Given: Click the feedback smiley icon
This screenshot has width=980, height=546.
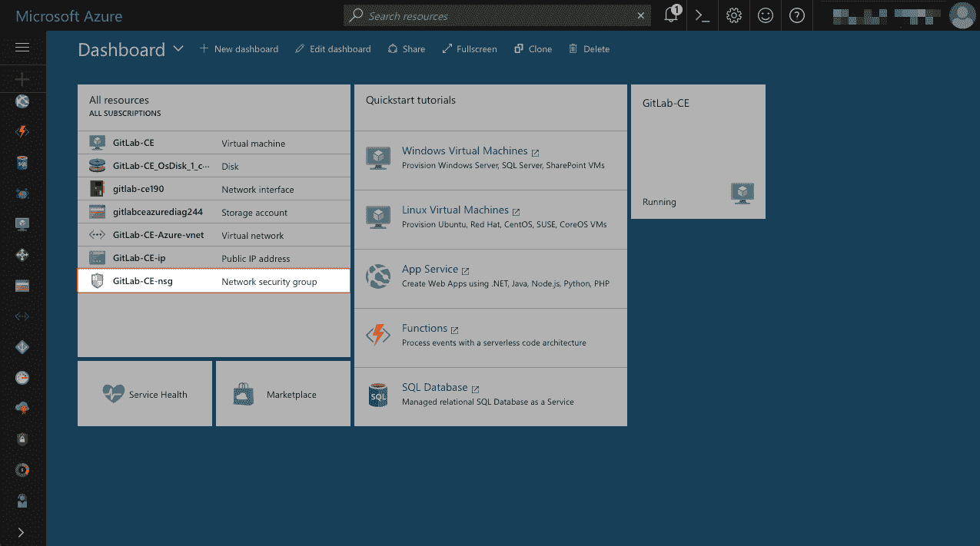Looking at the screenshot, I should pos(765,15).
